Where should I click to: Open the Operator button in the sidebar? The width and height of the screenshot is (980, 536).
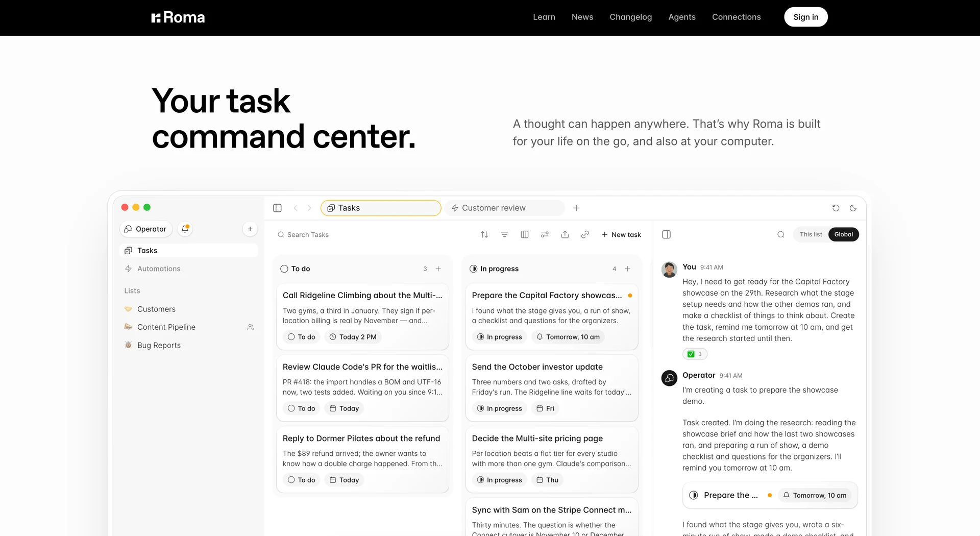coord(145,229)
